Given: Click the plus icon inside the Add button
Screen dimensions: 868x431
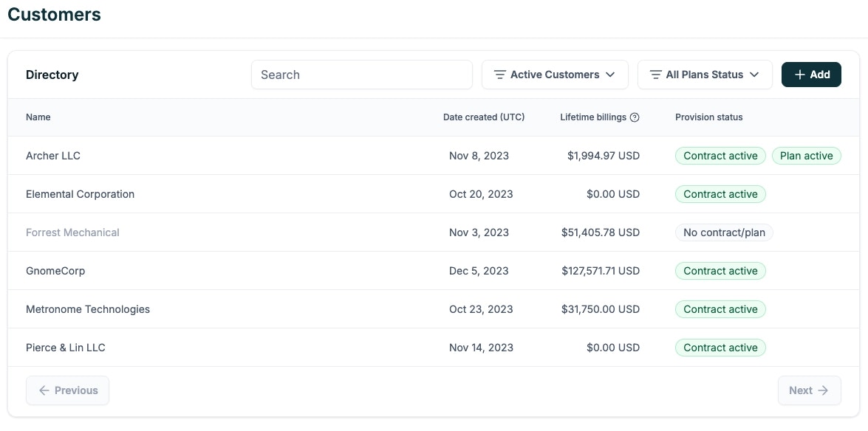Looking at the screenshot, I should [799, 75].
